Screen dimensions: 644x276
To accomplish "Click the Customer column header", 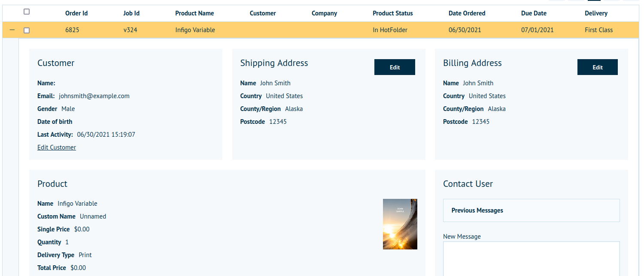I will pyautogui.click(x=263, y=13).
